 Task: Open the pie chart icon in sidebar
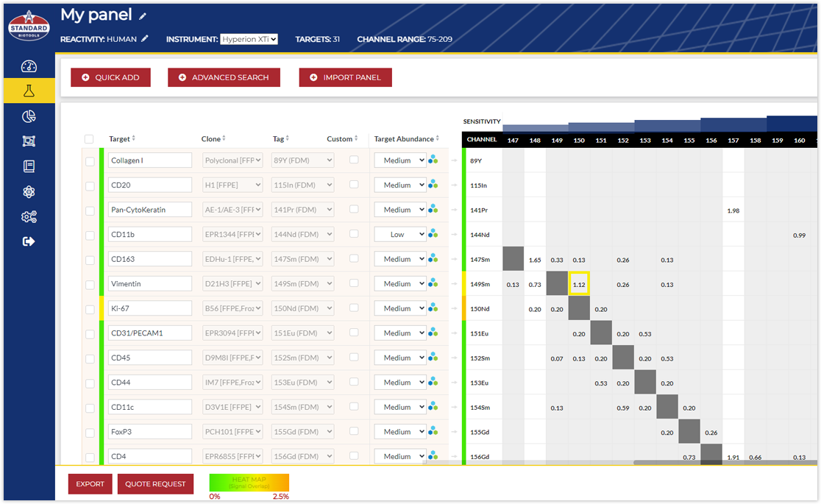(29, 116)
